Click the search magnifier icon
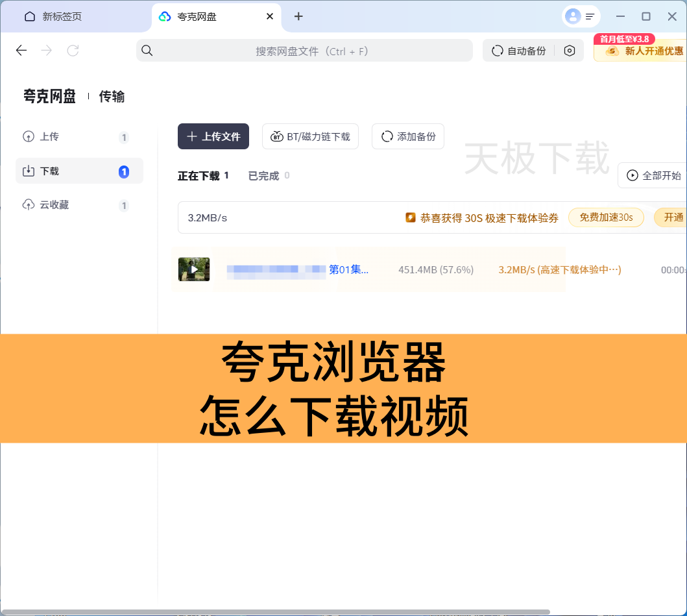687x616 pixels. (x=147, y=51)
